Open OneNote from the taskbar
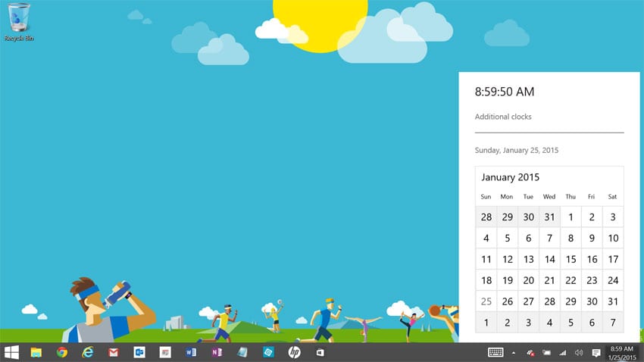644x362 pixels. pyautogui.click(x=217, y=352)
